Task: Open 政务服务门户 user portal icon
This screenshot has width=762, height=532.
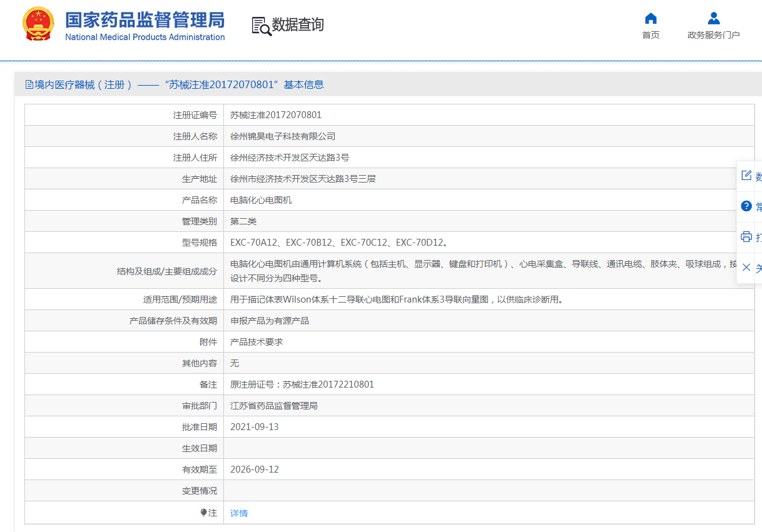Action: [x=713, y=18]
